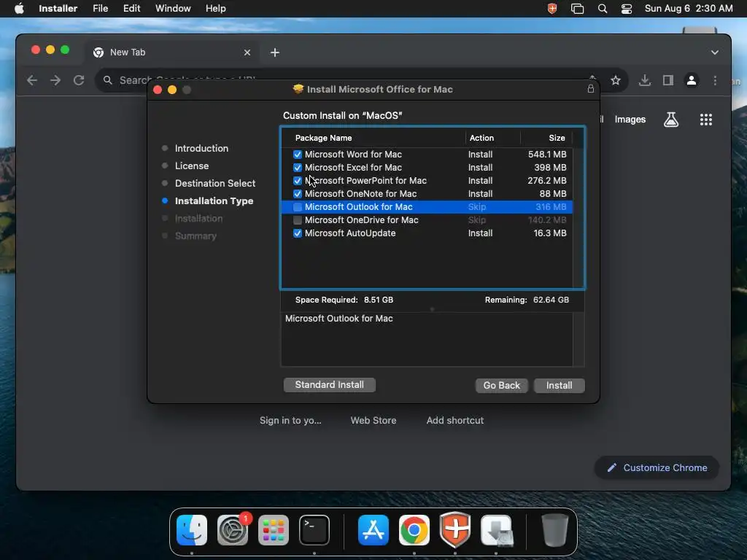Click the License sidebar step
The height and width of the screenshot is (560, 747).
tap(192, 166)
